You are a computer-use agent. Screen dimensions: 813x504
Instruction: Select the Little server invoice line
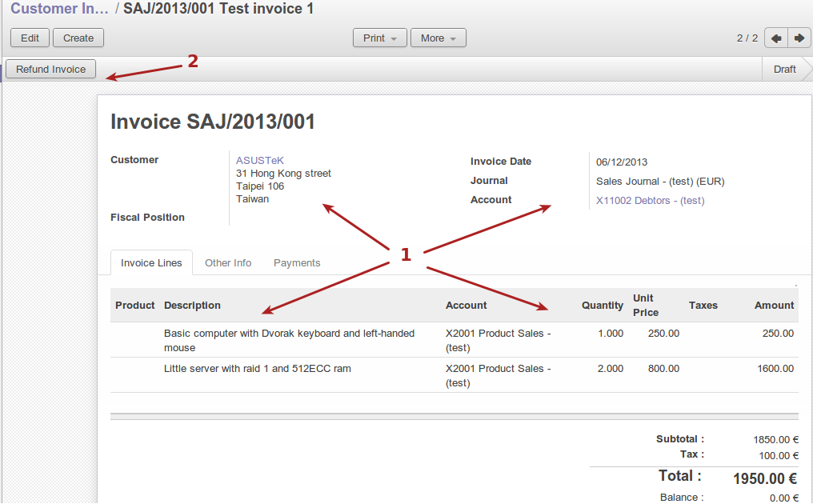click(257, 369)
